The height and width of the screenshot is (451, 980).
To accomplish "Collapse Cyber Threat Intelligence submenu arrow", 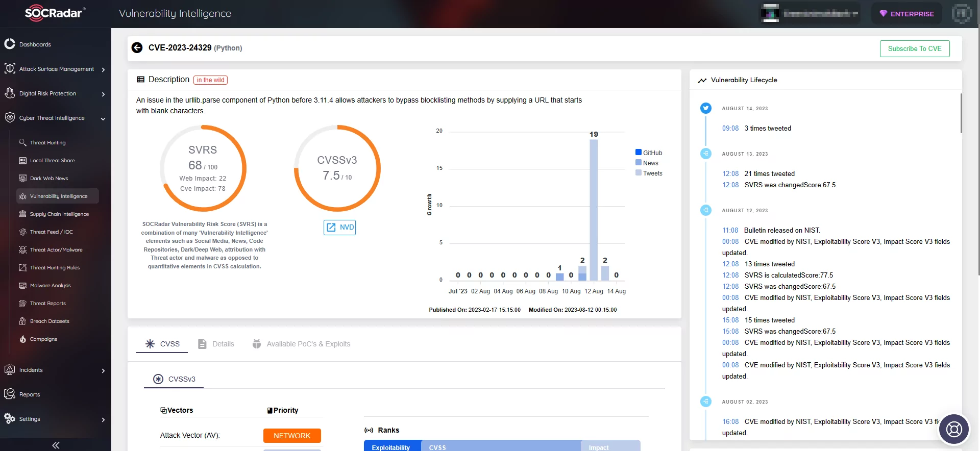I will (x=103, y=118).
